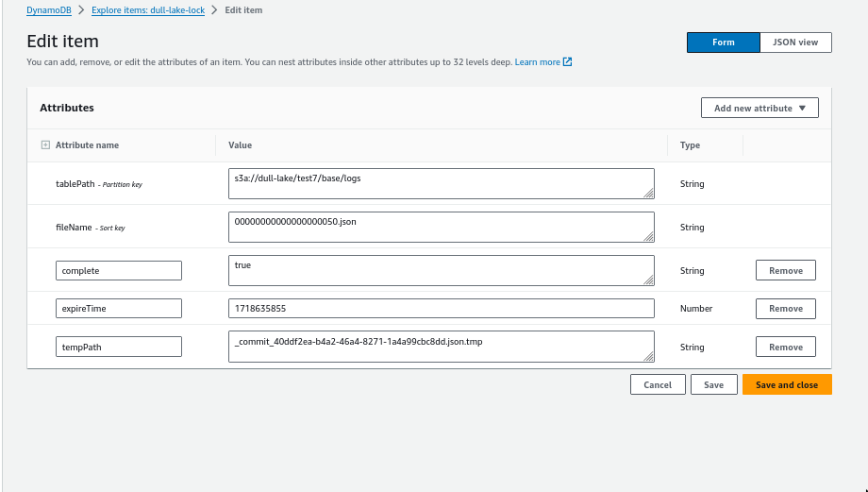The image size is (868, 492).
Task: Edit the expireTime attribute name field
Action: [119, 309]
